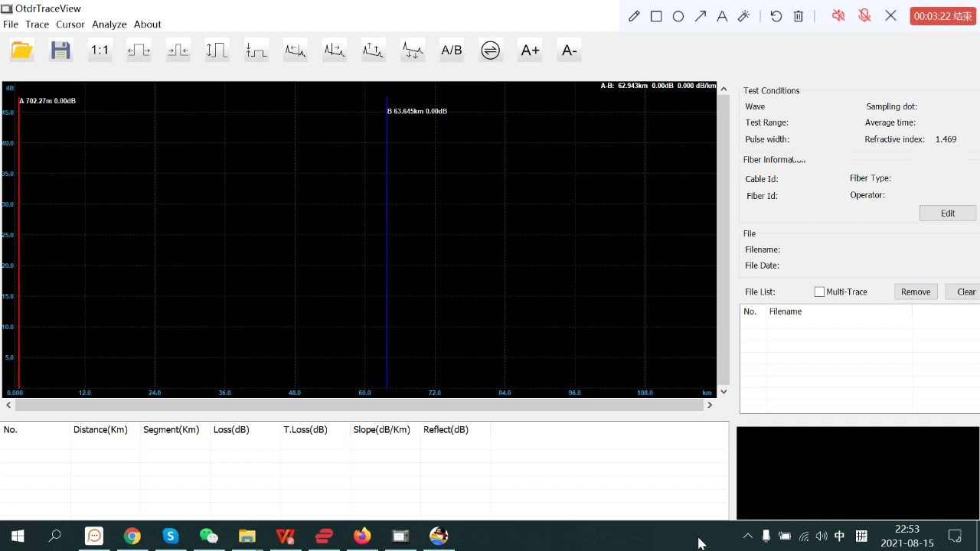
Task: Stretch the trace vertically with the double-arrow pulse icon
Action: (x=217, y=51)
